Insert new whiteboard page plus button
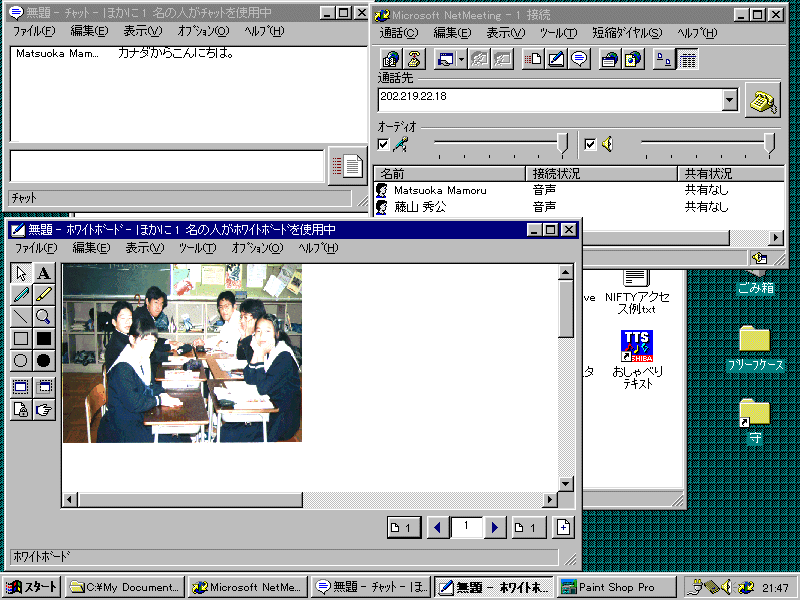The height and width of the screenshot is (600, 800). click(563, 528)
